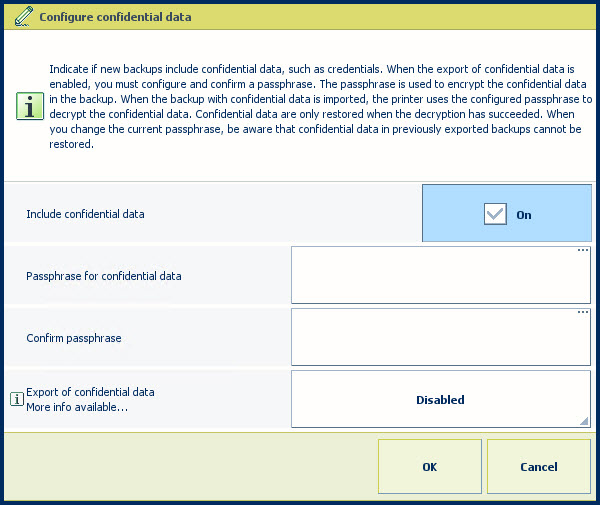Image resolution: width=600 pixels, height=505 pixels.
Task: Click into the Confirm passphrase field
Action: [x=440, y=337]
